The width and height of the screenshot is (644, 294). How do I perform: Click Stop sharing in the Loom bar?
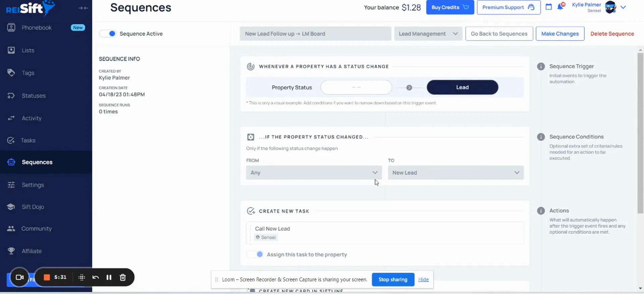click(x=393, y=280)
